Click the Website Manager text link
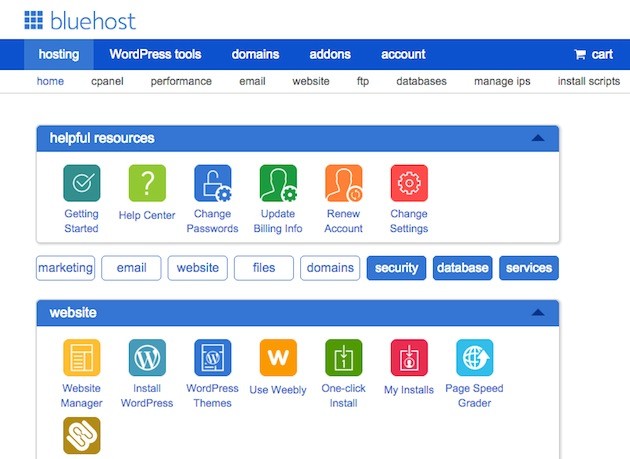This screenshot has width=630, height=459. [82, 395]
